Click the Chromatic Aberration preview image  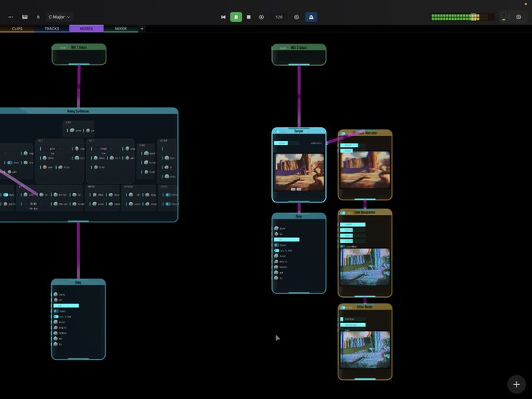pos(365,170)
